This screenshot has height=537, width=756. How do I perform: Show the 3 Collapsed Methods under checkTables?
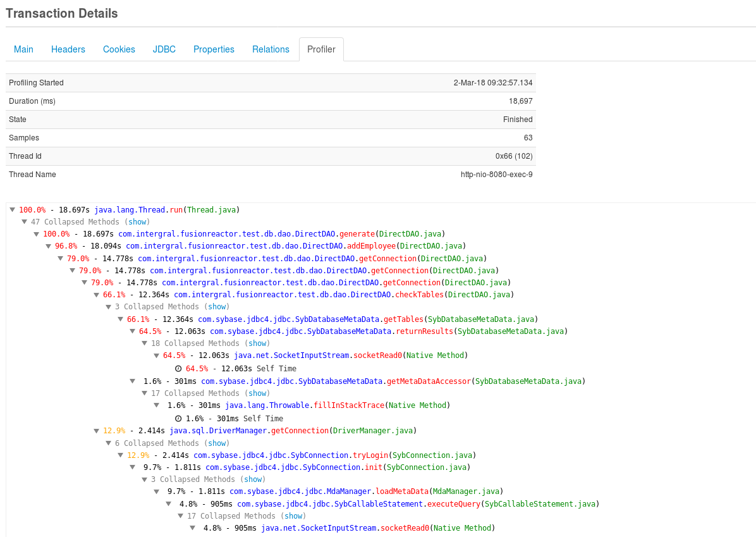(217, 306)
